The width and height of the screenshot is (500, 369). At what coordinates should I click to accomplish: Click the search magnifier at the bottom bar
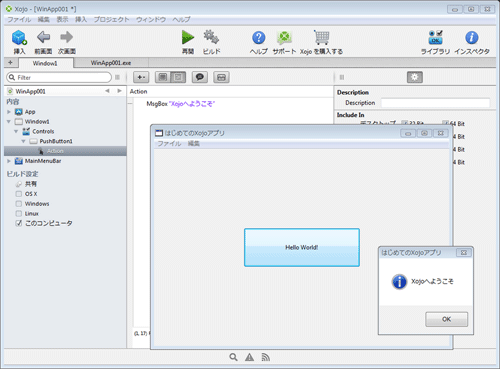pos(233,357)
